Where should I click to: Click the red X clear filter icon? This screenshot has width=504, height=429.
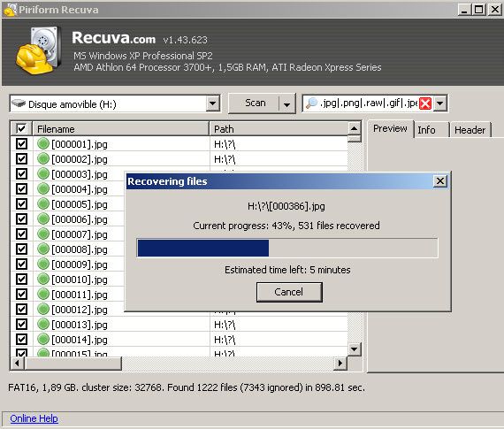click(425, 103)
